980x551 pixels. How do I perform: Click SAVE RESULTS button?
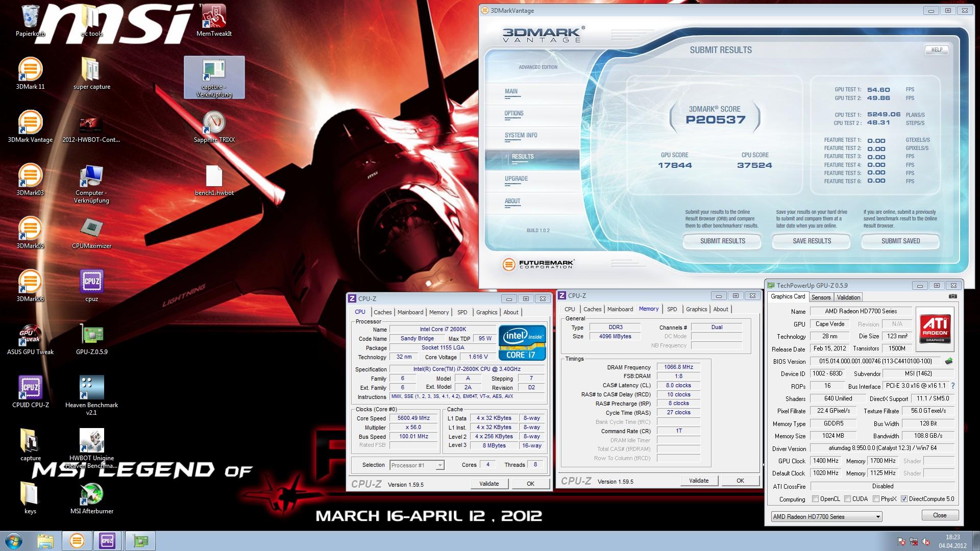[x=812, y=241]
